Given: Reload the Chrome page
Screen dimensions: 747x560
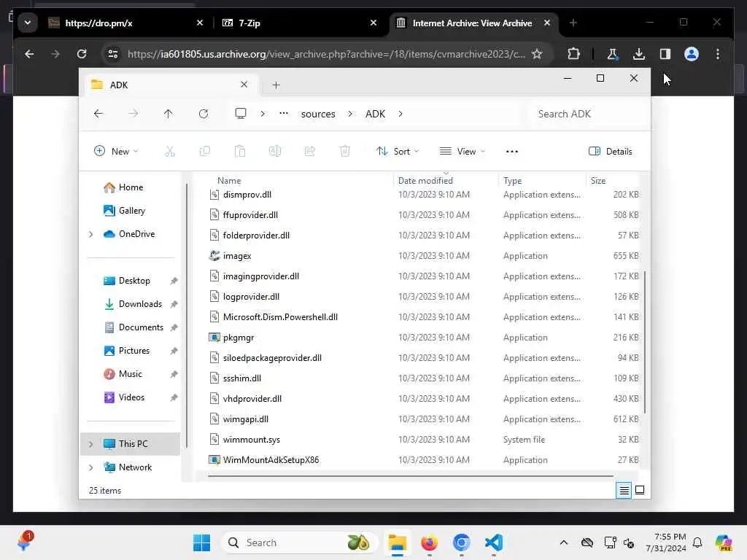Looking at the screenshot, I should pos(82,54).
